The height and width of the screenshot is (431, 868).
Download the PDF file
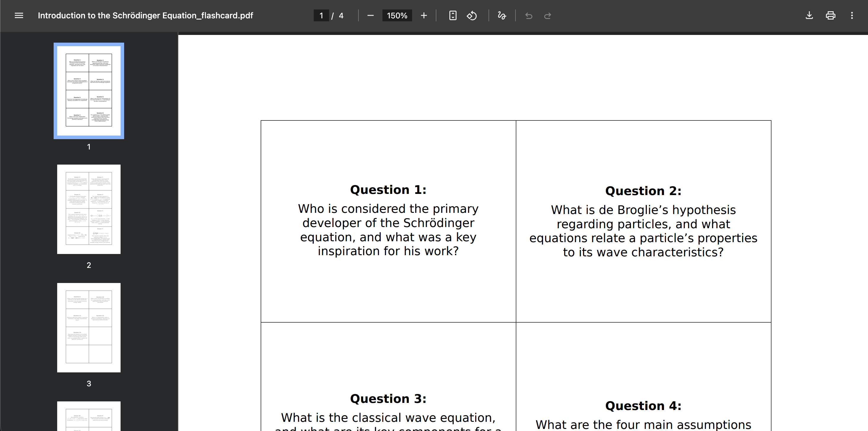pyautogui.click(x=809, y=15)
